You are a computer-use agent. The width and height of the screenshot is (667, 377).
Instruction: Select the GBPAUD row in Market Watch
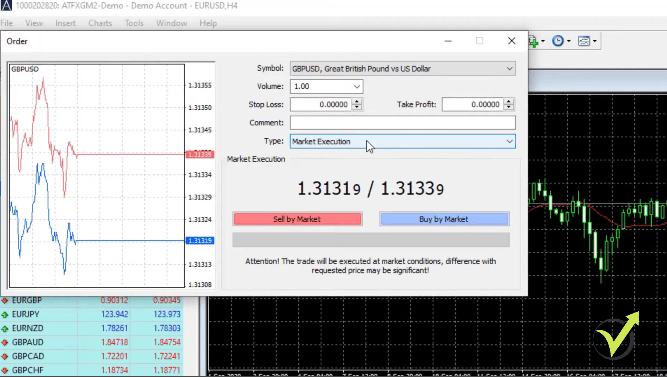[x=91, y=343]
